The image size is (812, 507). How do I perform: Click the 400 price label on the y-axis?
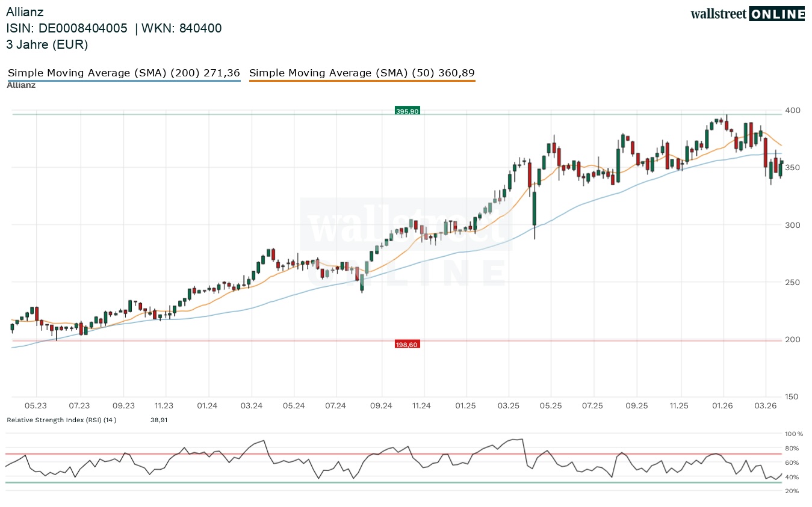pos(792,110)
